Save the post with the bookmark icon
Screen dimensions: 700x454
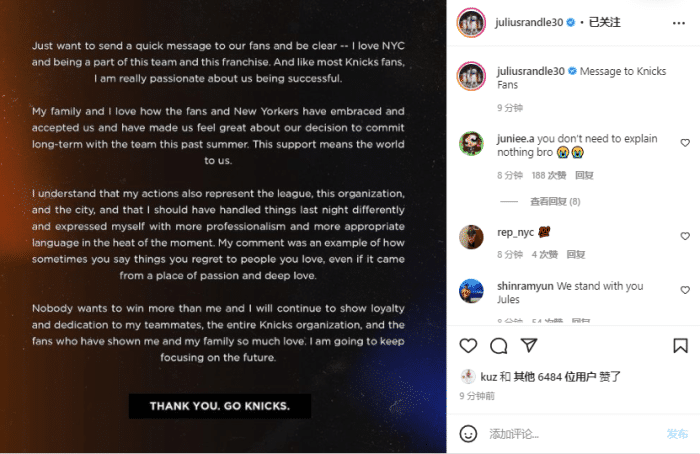680,346
